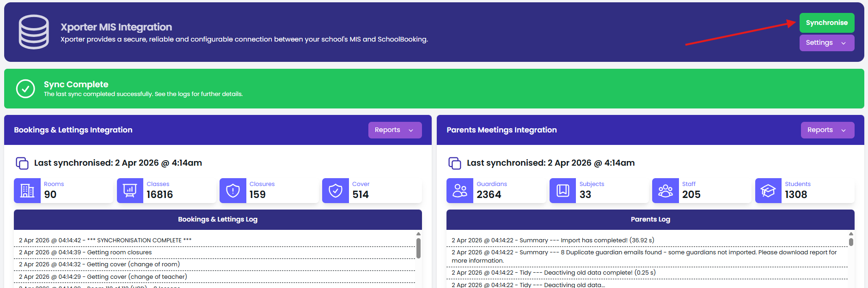The width and height of the screenshot is (868, 288).
Task: Click the Sync Complete checkmark icon
Action: 25,89
